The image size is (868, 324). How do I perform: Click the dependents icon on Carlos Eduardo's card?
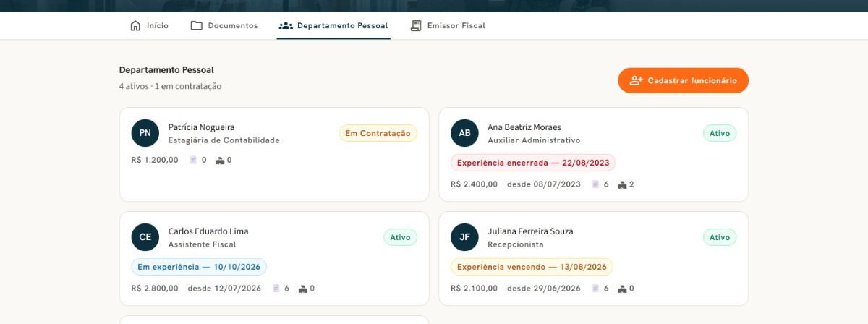(302, 289)
